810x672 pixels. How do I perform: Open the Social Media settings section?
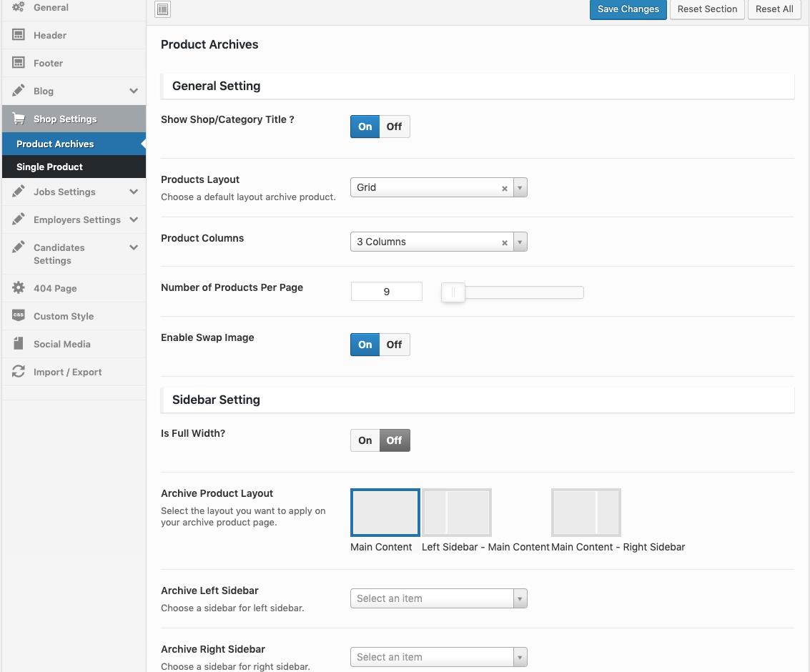[62, 344]
